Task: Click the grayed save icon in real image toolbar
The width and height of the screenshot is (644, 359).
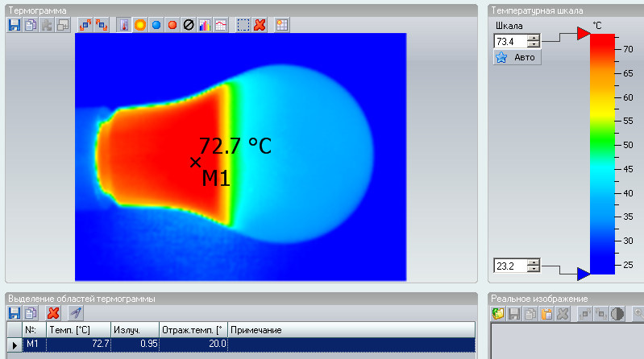Action: click(514, 314)
